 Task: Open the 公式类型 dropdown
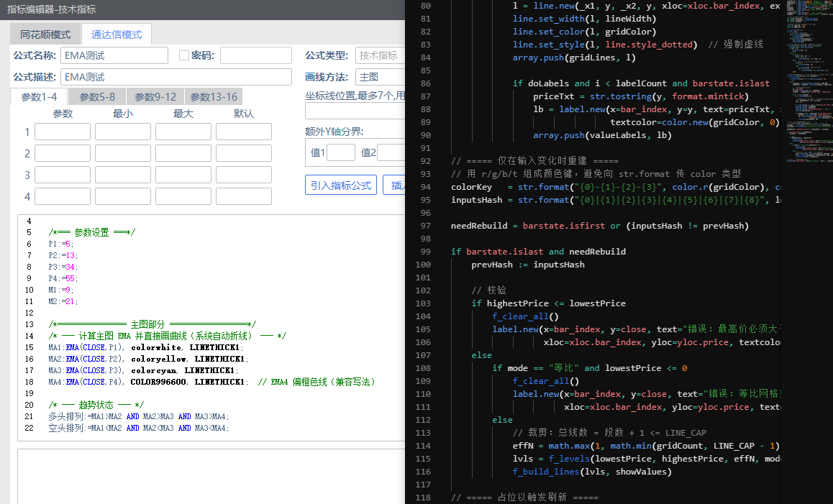pyautogui.click(x=380, y=55)
